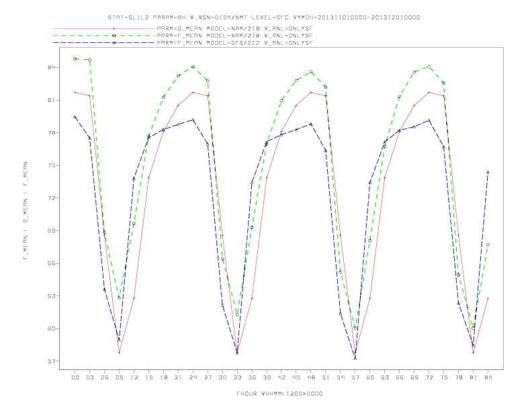The image size is (532, 411).
Task: Click the x-axis title FHOUR VHHMM:1200>0000
Action: point(279,394)
